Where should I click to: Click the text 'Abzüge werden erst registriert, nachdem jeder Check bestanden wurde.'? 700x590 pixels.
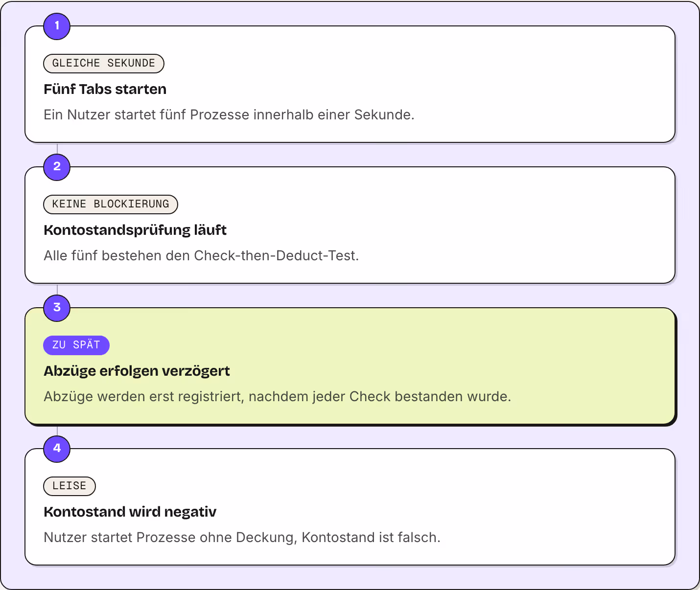tap(278, 396)
